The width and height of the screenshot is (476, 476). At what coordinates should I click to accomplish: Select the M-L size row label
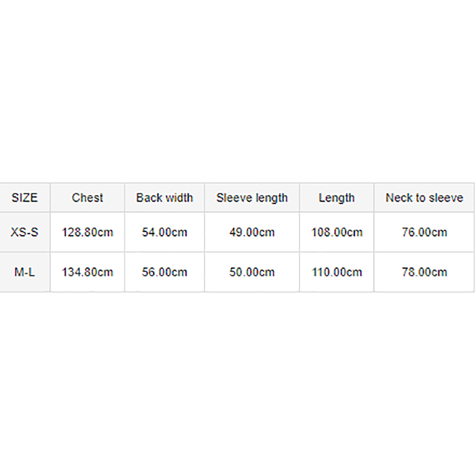pyautogui.click(x=25, y=272)
